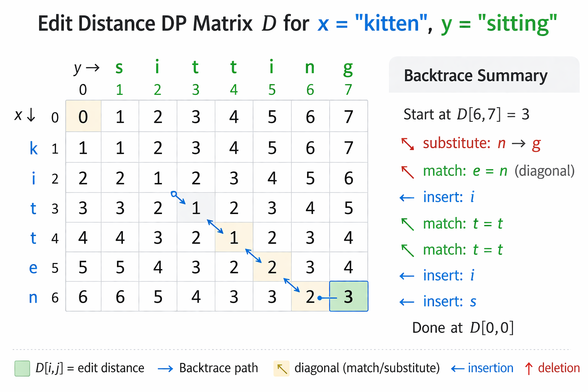Click the blue left arrow beside insert: s
588x392 pixels.
coord(407,302)
